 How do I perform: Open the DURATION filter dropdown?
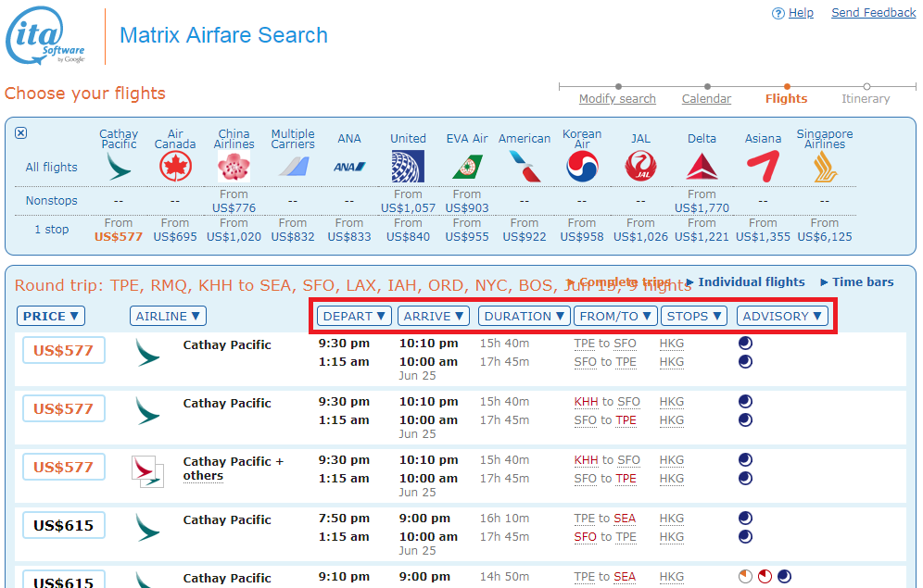point(524,316)
